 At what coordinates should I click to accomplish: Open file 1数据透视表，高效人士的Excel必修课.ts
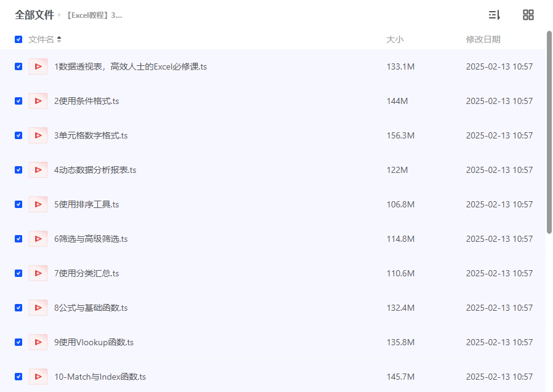(x=131, y=66)
